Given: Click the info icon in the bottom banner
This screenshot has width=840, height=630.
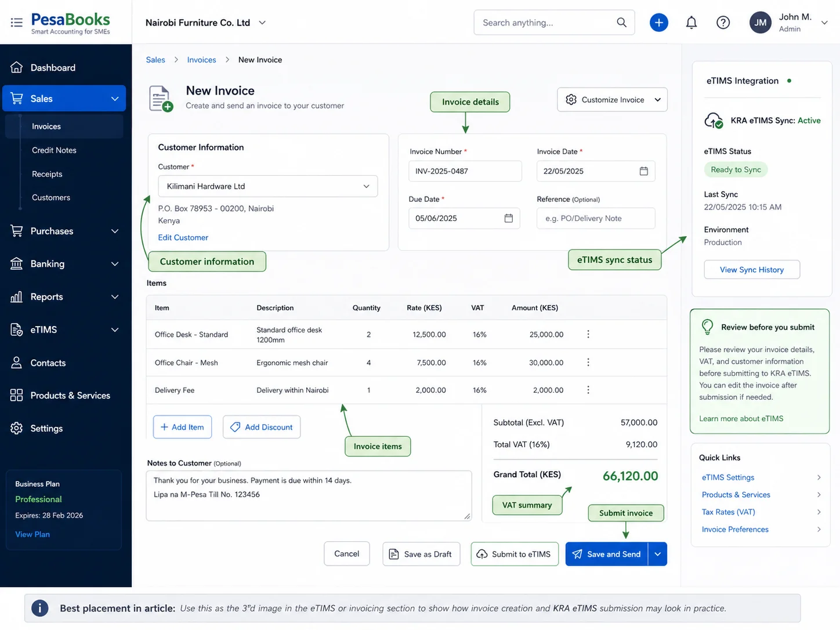Looking at the screenshot, I should point(39,608).
